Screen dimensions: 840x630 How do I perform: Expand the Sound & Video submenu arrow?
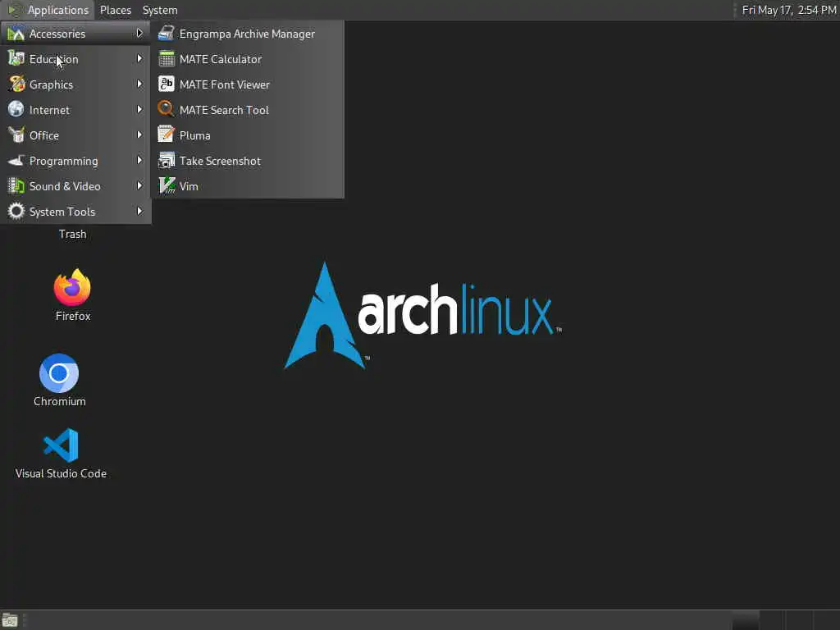click(x=139, y=186)
